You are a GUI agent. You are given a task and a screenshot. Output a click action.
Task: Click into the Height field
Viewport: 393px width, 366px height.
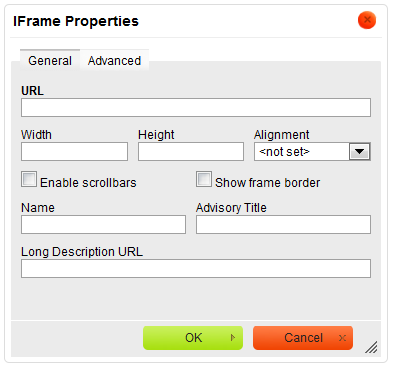[x=191, y=152]
